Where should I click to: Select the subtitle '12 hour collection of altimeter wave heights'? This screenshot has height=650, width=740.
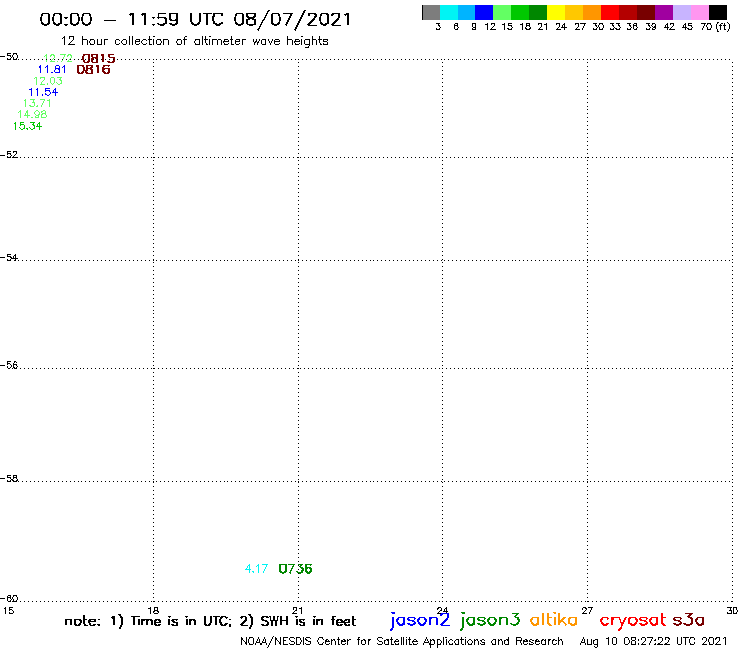[x=194, y=41]
